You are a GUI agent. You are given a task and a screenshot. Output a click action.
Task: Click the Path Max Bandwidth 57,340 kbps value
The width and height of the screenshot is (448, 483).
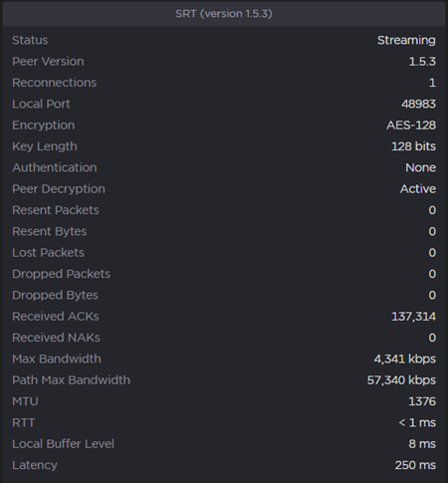(x=401, y=380)
